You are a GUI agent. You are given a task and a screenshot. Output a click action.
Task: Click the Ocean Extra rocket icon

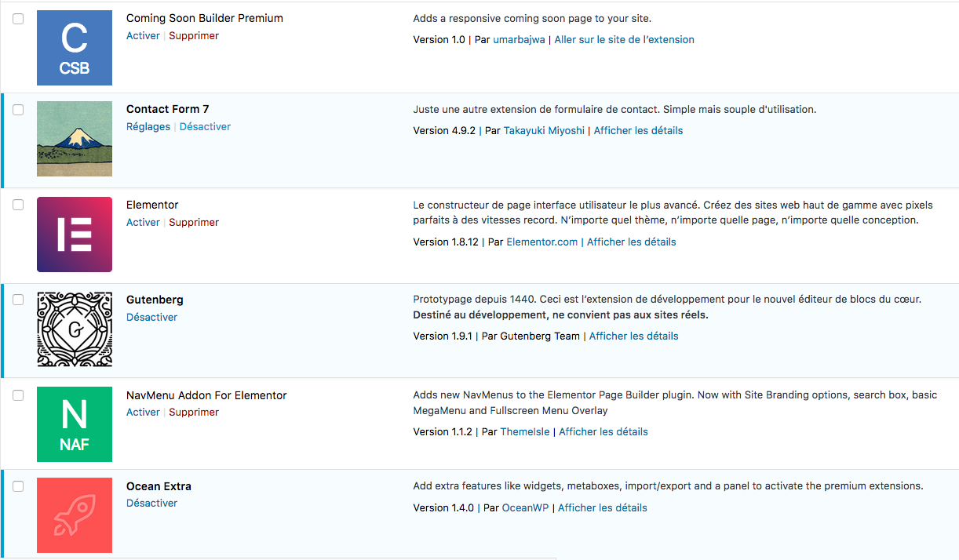click(x=75, y=515)
